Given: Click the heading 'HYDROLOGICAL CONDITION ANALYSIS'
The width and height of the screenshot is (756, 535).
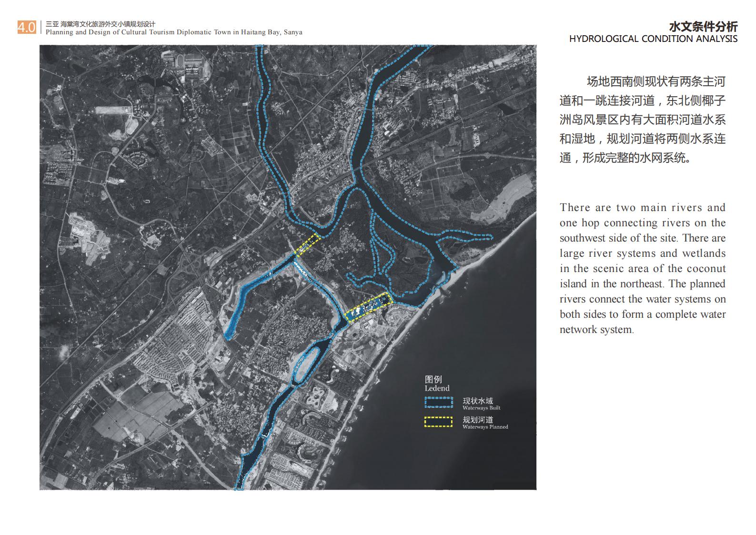Looking at the screenshot, I should [x=654, y=39].
